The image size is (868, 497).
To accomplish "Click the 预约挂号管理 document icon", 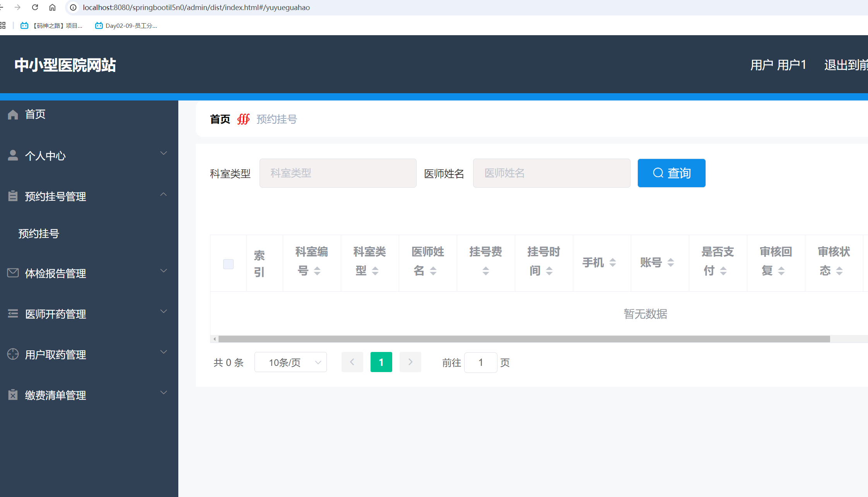I will pos(12,196).
